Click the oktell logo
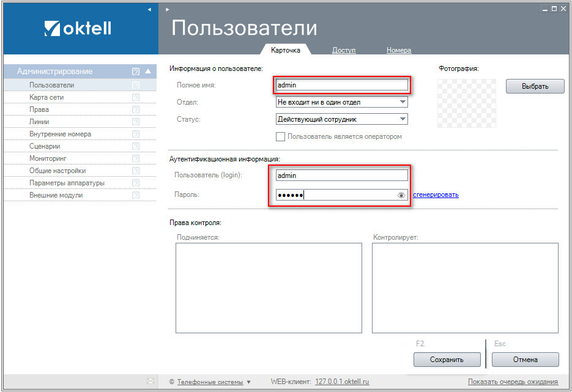This screenshot has height=392, width=572. (78, 28)
